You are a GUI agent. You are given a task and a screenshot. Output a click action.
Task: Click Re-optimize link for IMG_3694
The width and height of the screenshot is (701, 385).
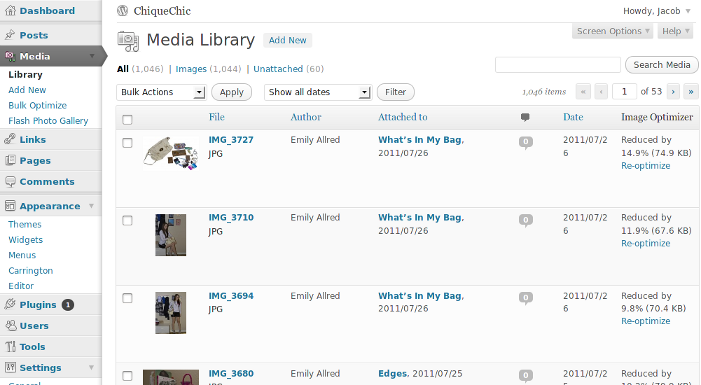coord(646,321)
